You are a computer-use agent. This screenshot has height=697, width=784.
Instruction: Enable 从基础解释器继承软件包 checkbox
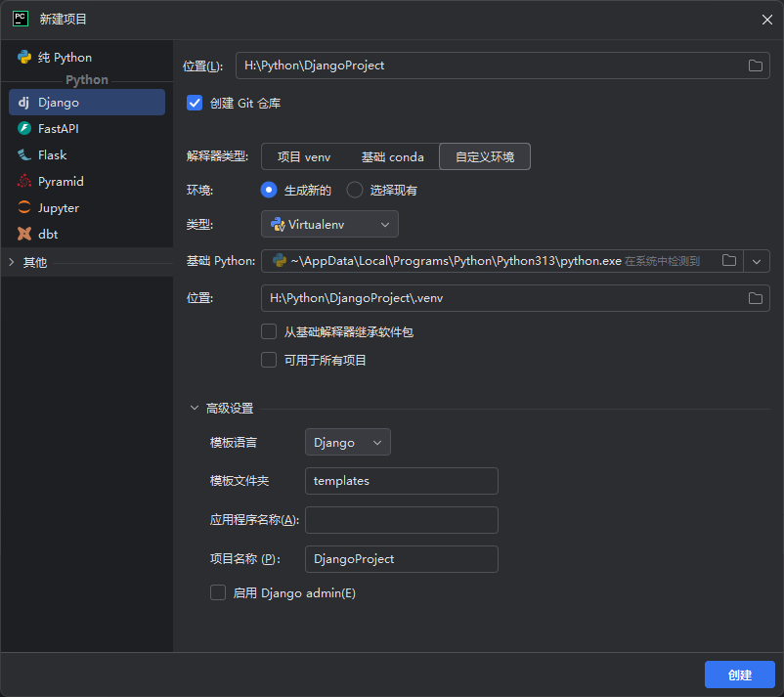tap(269, 331)
